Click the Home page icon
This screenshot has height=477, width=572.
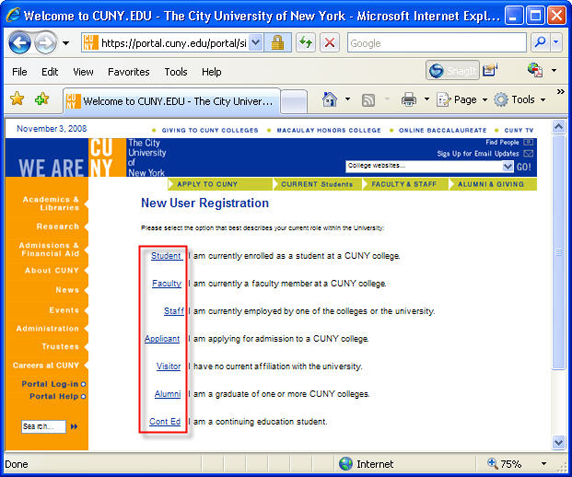(x=329, y=99)
